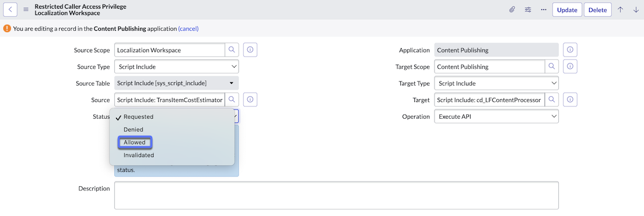644x216 pixels.
Task: Open the form context hamburger menu
Action: (26, 9)
